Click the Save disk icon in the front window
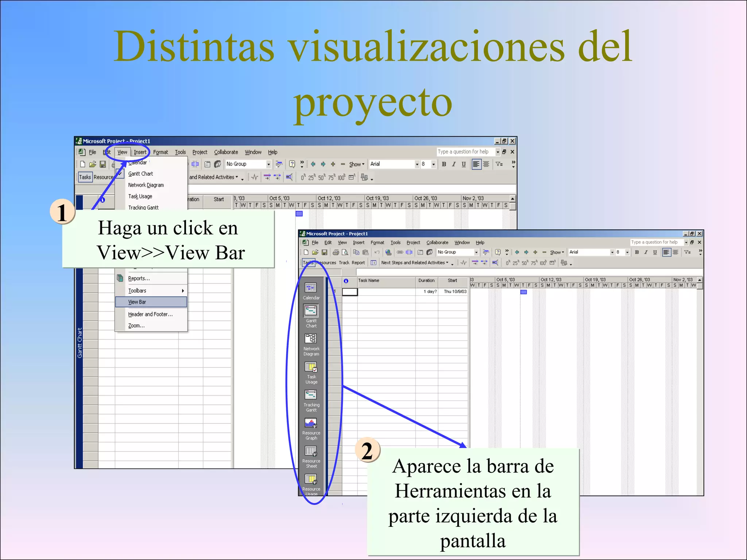This screenshot has height=560, width=747. [324, 252]
